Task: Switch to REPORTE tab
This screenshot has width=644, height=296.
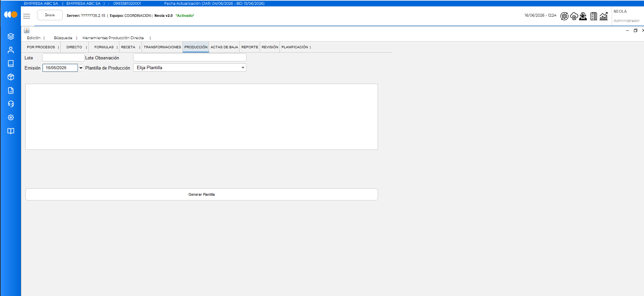Action: click(250, 47)
